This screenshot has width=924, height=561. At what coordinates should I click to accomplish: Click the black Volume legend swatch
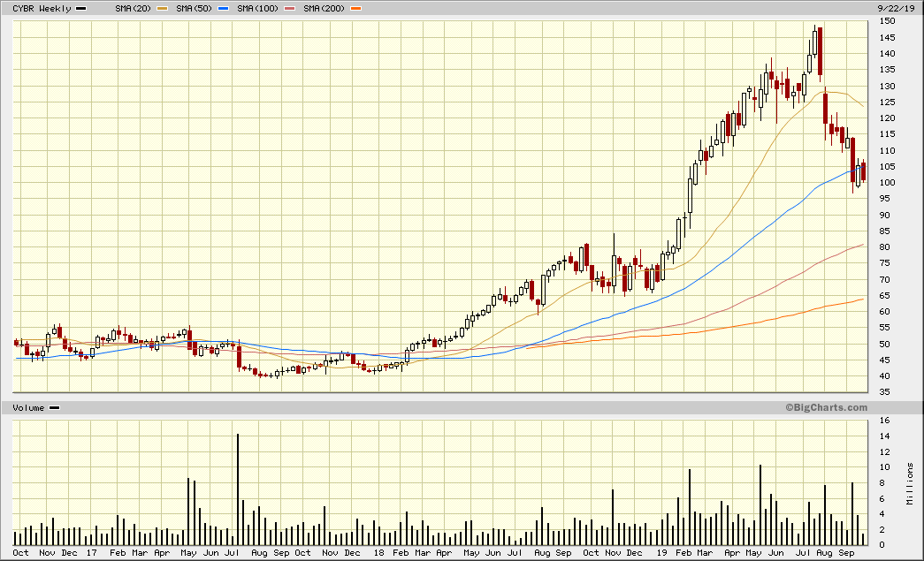(x=54, y=407)
